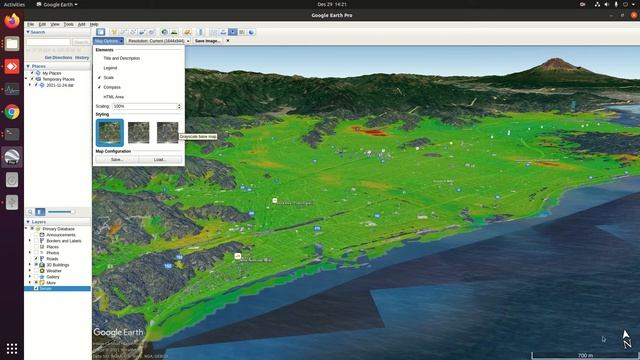This screenshot has width=640, height=360.
Task: Show historical imagery clock icon
Action: point(164,32)
